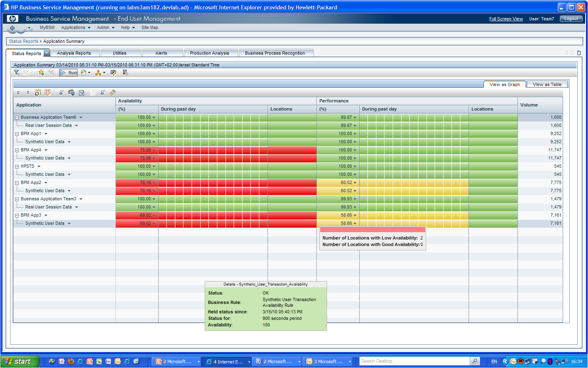Image resolution: width=588 pixels, height=368 pixels.
Task: Switch to Business Process Recognition tab
Action: click(x=276, y=53)
